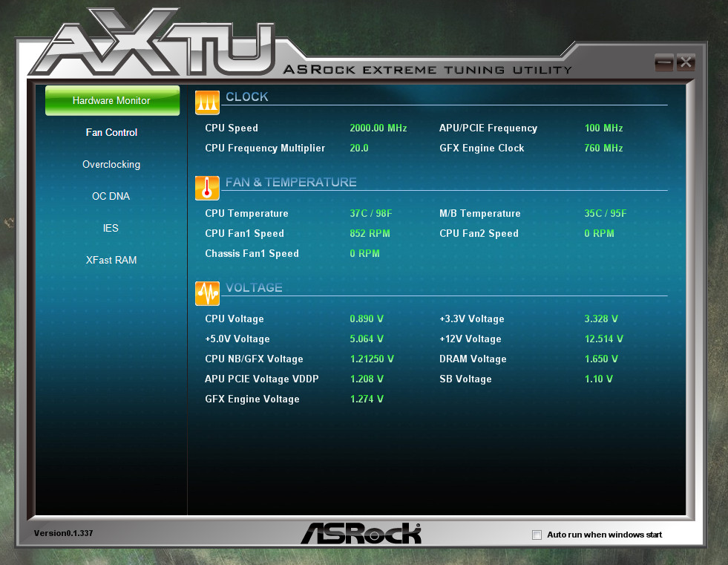Image resolution: width=728 pixels, height=565 pixels.
Task: Click the CPU Fan1 Speed label
Action: pyautogui.click(x=245, y=233)
